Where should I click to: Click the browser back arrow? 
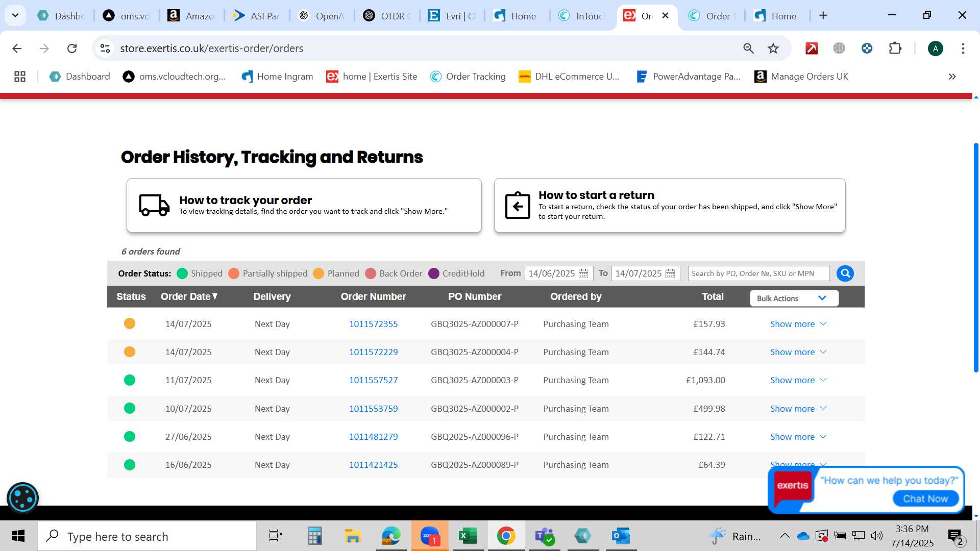17,48
